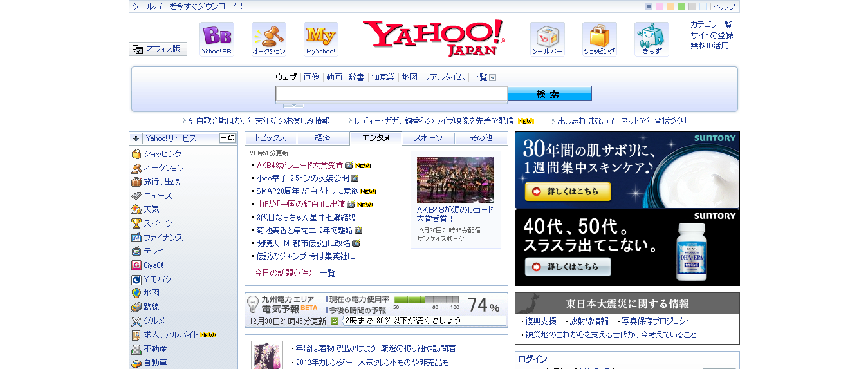Open the サイトの登録 link

712,35
